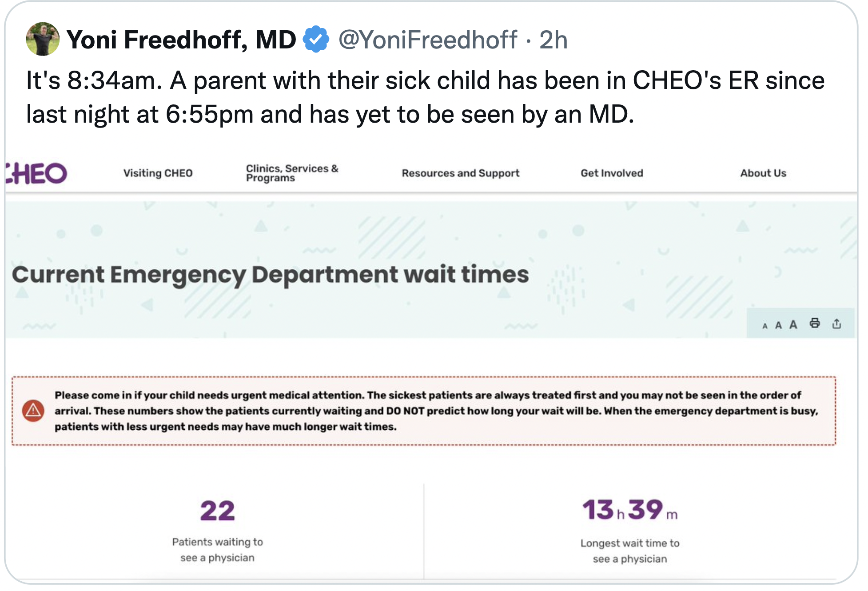Open the About Us menu
868x591 pixels.
pos(763,173)
